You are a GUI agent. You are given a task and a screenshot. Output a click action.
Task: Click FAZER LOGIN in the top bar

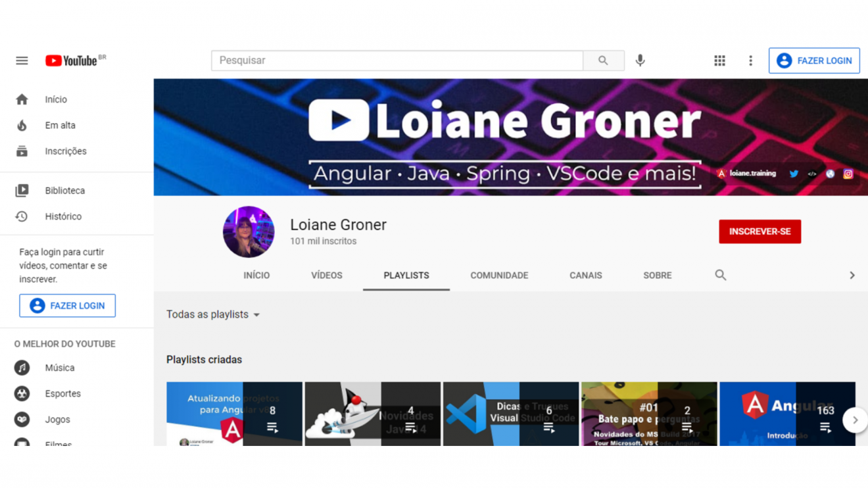814,61
